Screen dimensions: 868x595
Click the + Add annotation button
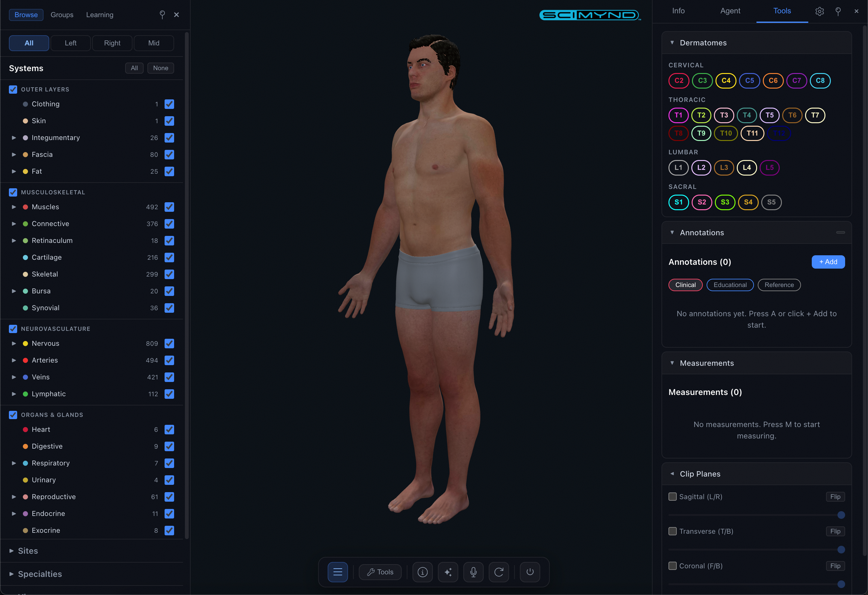828,262
